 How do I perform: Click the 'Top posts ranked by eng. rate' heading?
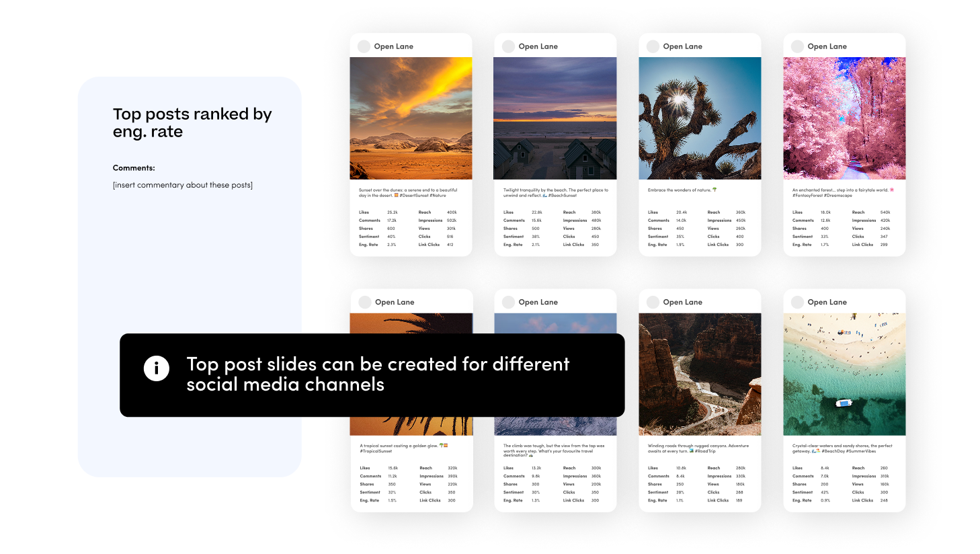[x=192, y=122]
